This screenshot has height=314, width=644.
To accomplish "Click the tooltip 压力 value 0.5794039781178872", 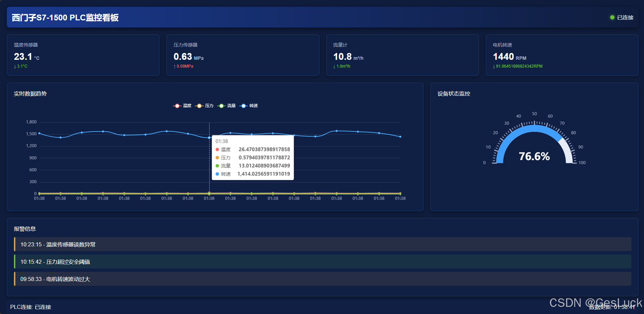I will (x=264, y=158).
